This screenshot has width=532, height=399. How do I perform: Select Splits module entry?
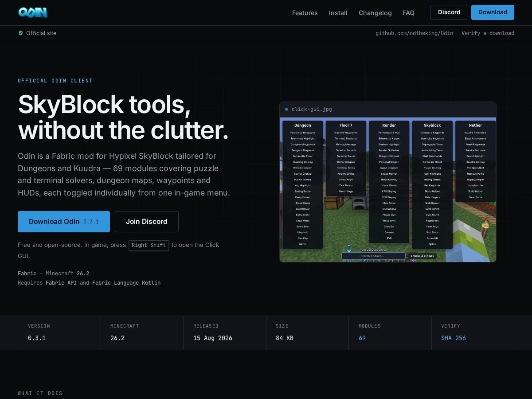[x=432, y=244]
